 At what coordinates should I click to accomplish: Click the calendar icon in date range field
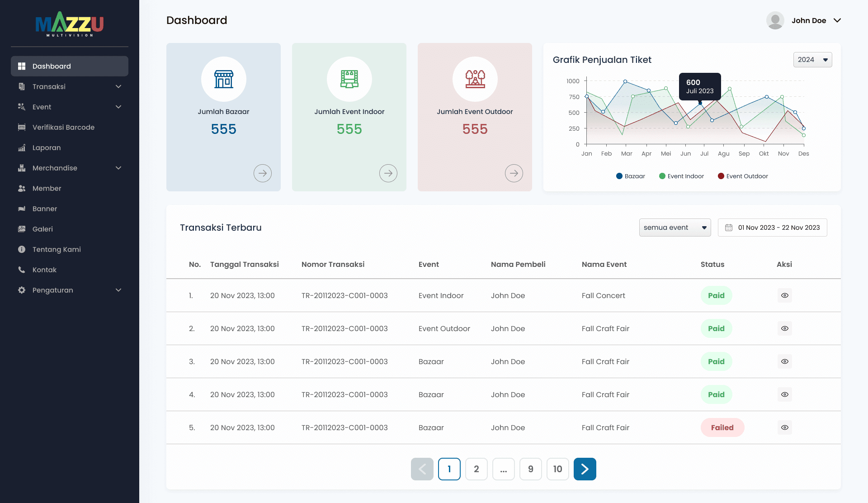click(729, 228)
